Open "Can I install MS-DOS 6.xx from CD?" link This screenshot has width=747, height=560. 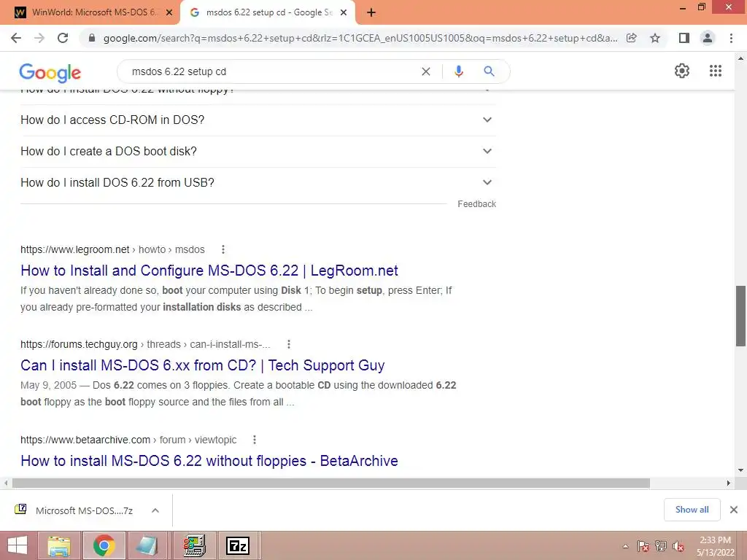coord(203,365)
